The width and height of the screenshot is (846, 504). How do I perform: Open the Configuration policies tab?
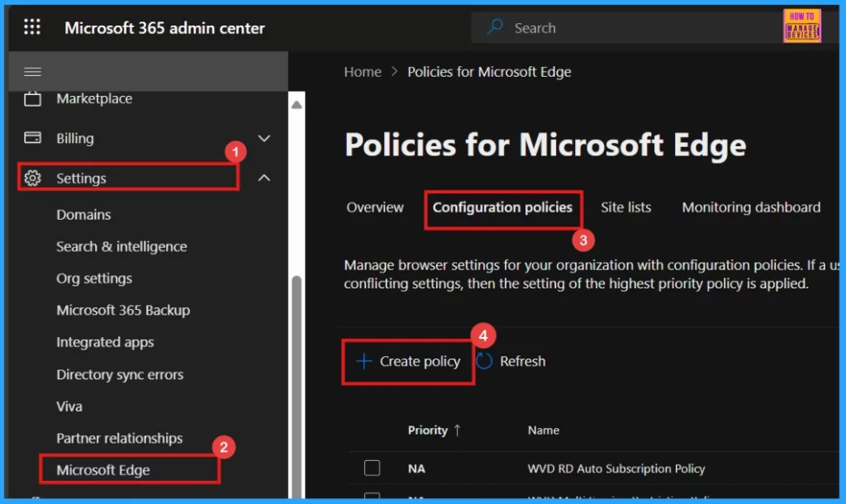(502, 207)
